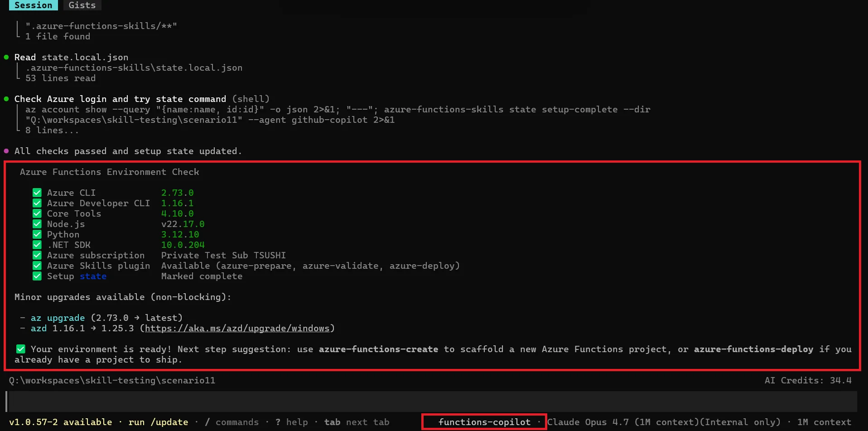Click the 'run /update' hint
This screenshot has width=868, height=431.
(x=158, y=422)
